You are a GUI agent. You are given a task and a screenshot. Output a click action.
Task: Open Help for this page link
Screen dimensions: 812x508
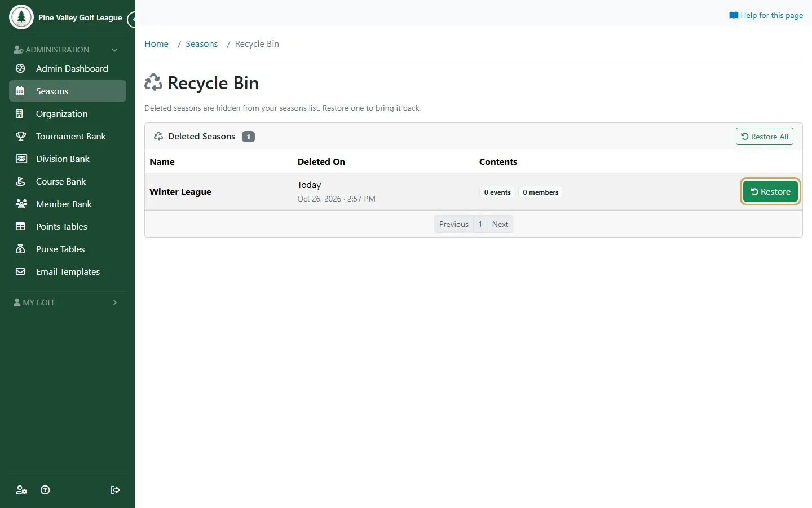click(766, 15)
